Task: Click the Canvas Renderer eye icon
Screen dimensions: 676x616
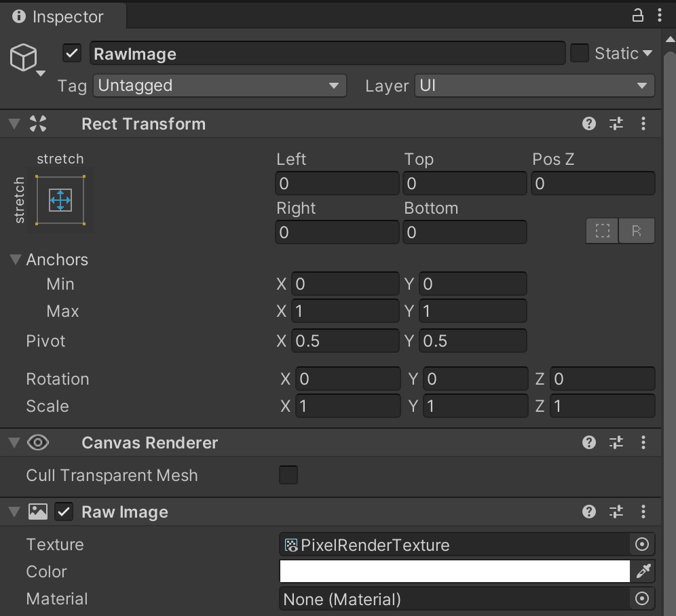Action: pyautogui.click(x=38, y=443)
